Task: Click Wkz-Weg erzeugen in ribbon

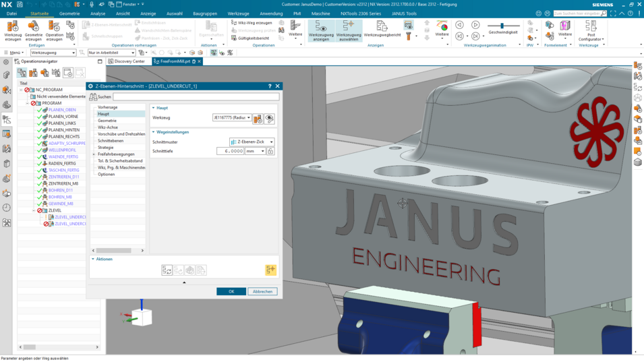Action: [252, 22]
